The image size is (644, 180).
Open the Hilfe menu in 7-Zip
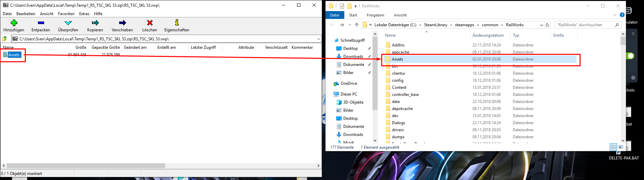tap(98, 14)
